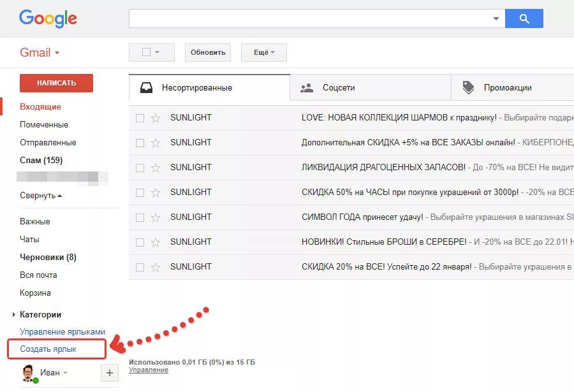The height and width of the screenshot is (392, 574).
Task: Click the Создать ярлык link
Action: pyautogui.click(x=48, y=349)
